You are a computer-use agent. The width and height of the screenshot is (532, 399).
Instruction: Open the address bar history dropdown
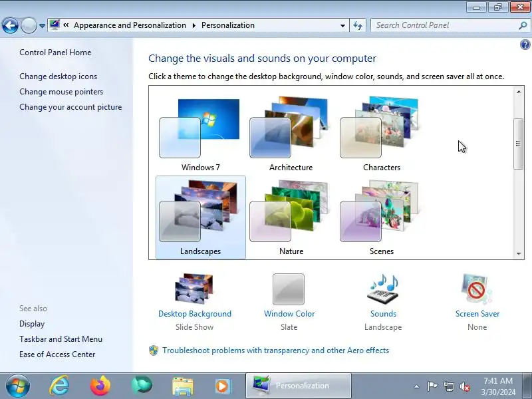tap(342, 25)
